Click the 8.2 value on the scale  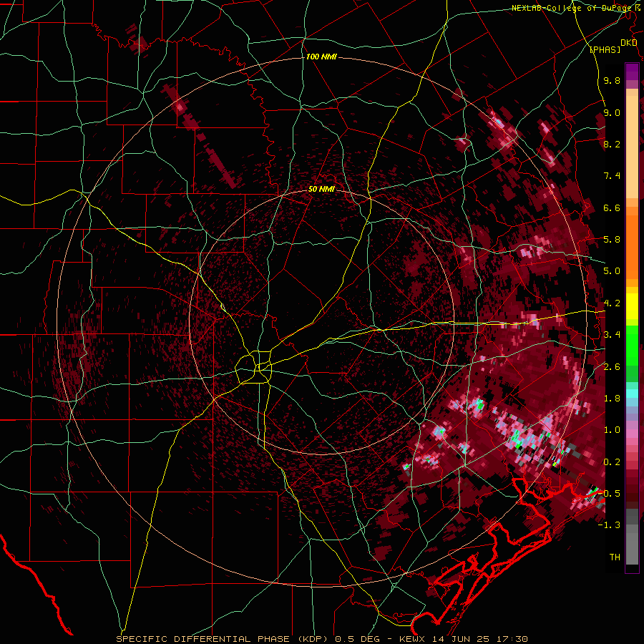tap(612, 144)
